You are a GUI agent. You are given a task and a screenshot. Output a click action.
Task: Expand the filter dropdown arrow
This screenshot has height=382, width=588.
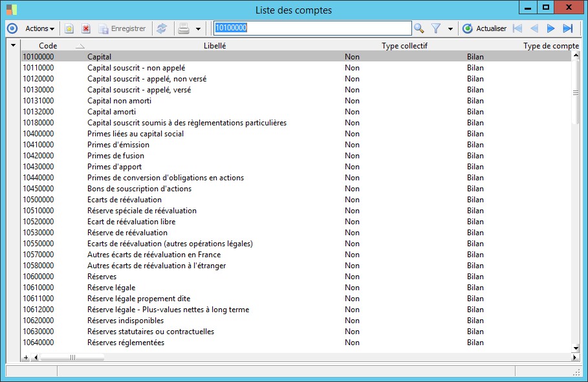450,29
